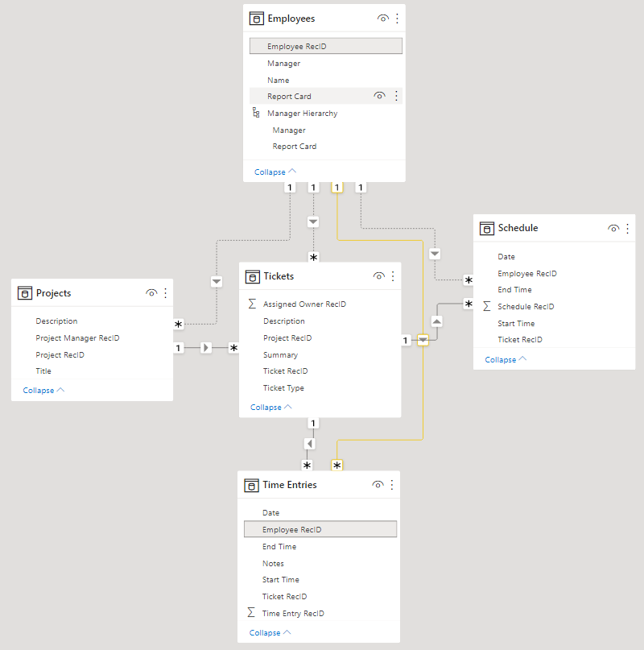Click the Employees table icon
Image resolution: width=644 pixels, height=650 pixels.
coord(257,19)
